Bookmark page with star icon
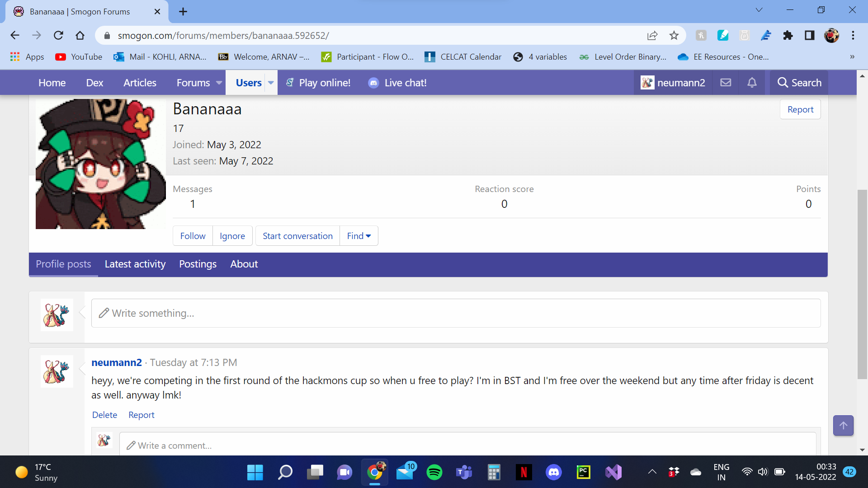This screenshot has width=868, height=488. pyautogui.click(x=674, y=36)
